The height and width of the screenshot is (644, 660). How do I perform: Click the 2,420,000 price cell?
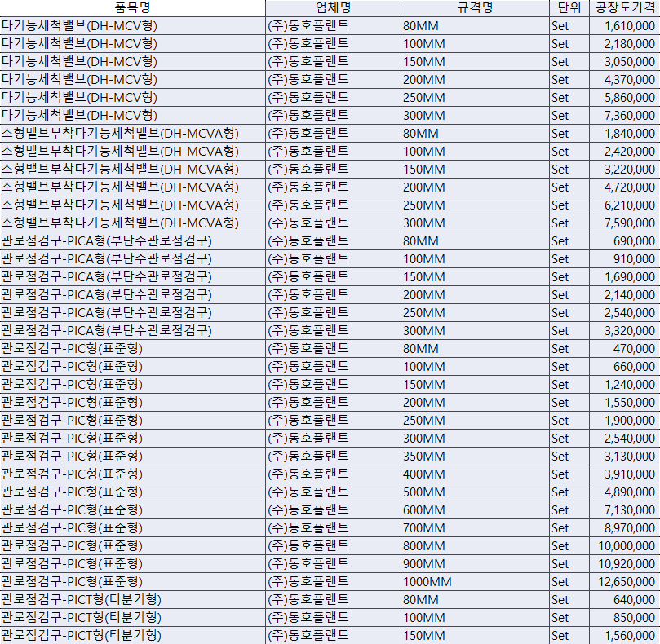(625, 152)
